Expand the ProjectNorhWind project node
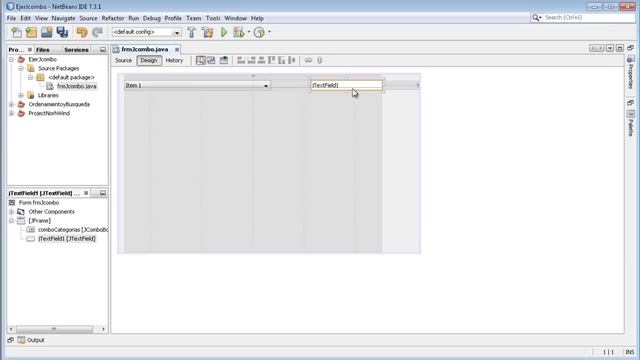 coord(12,113)
